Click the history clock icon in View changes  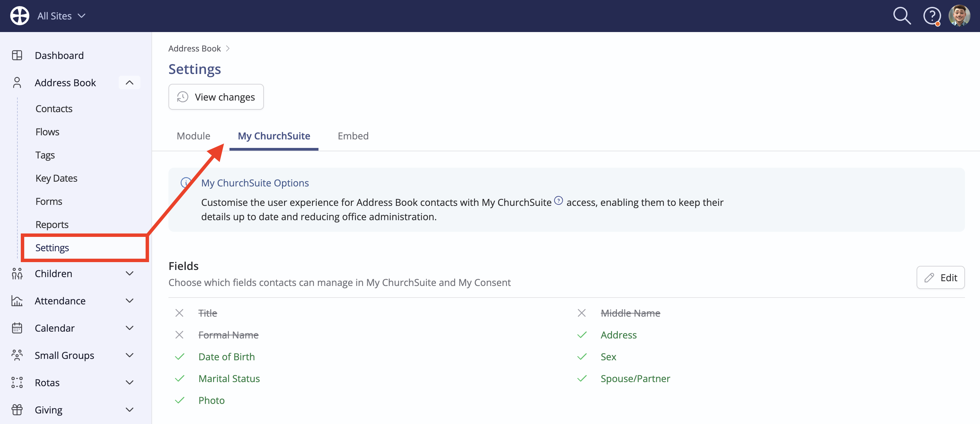183,97
